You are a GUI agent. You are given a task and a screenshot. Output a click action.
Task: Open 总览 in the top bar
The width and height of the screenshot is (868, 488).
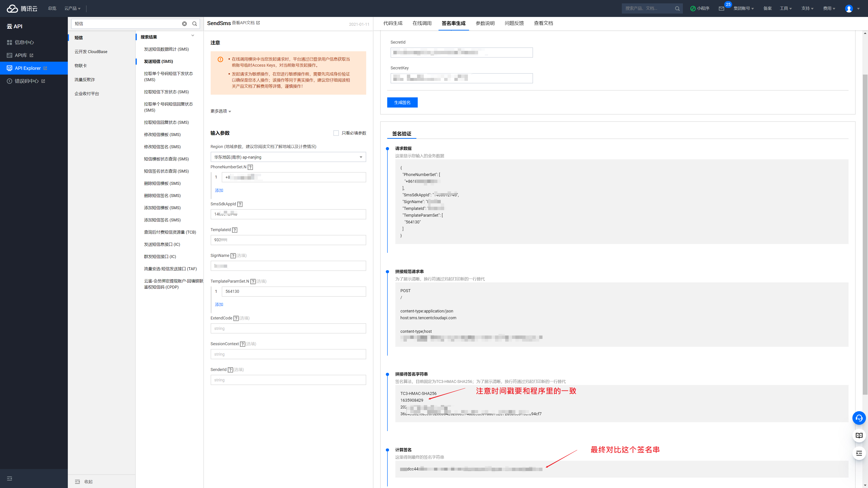pos(52,8)
